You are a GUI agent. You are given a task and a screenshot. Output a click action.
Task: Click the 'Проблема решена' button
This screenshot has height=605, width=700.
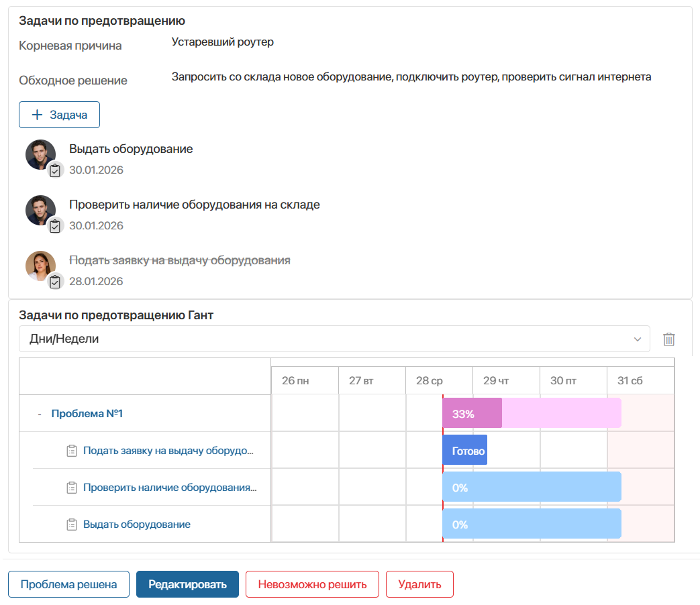(68, 584)
